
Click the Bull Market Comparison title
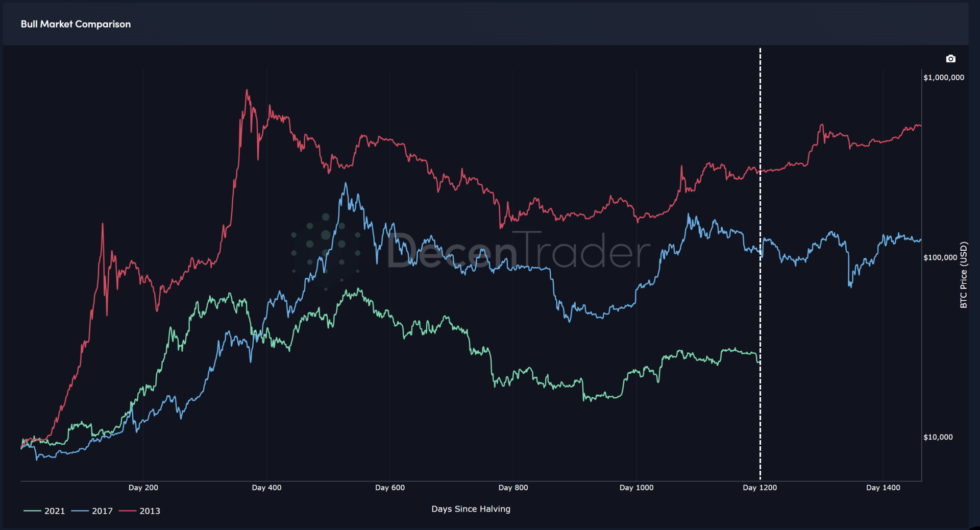[x=76, y=24]
